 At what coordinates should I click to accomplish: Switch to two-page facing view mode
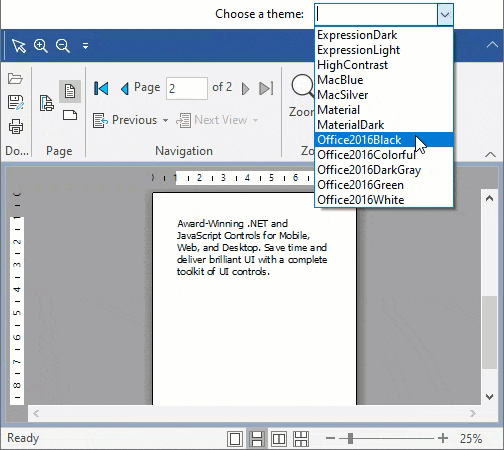[279, 439]
